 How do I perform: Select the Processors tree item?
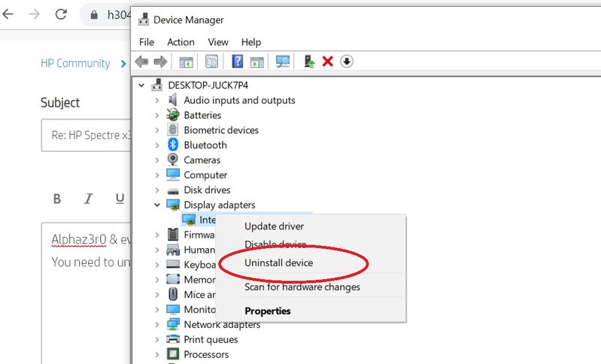(206, 354)
